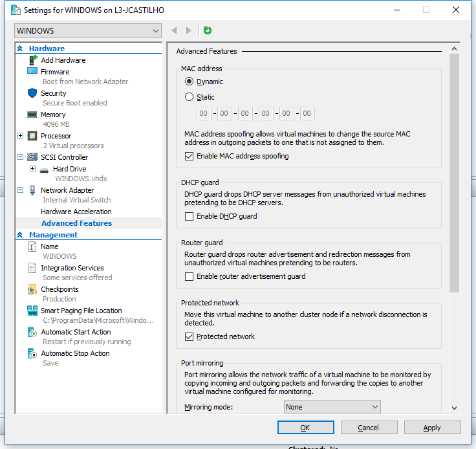The height and width of the screenshot is (449, 476).
Task: Collapse the Hardware section
Action: point(20,49)
